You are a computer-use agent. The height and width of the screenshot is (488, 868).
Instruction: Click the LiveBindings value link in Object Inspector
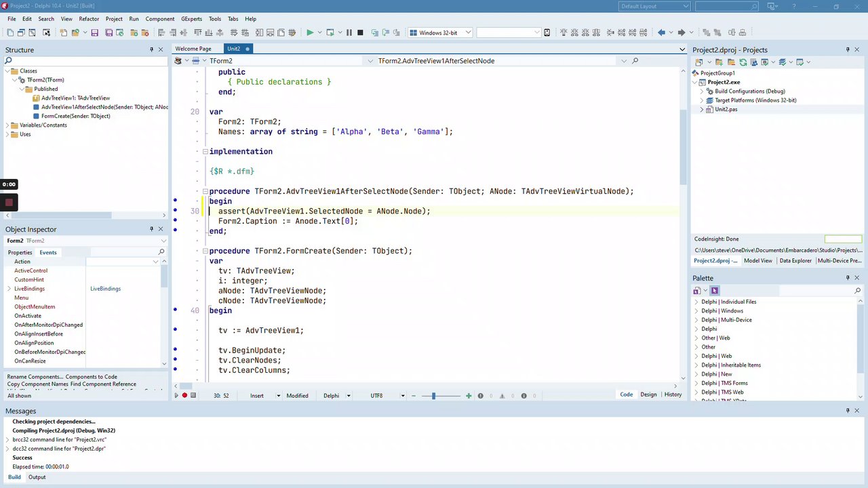(106, 289)
